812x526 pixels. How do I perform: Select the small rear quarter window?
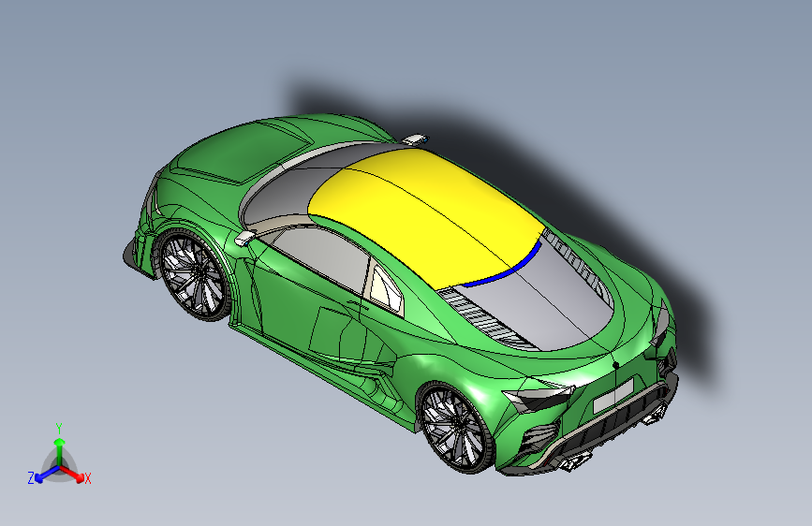[386, 290]
